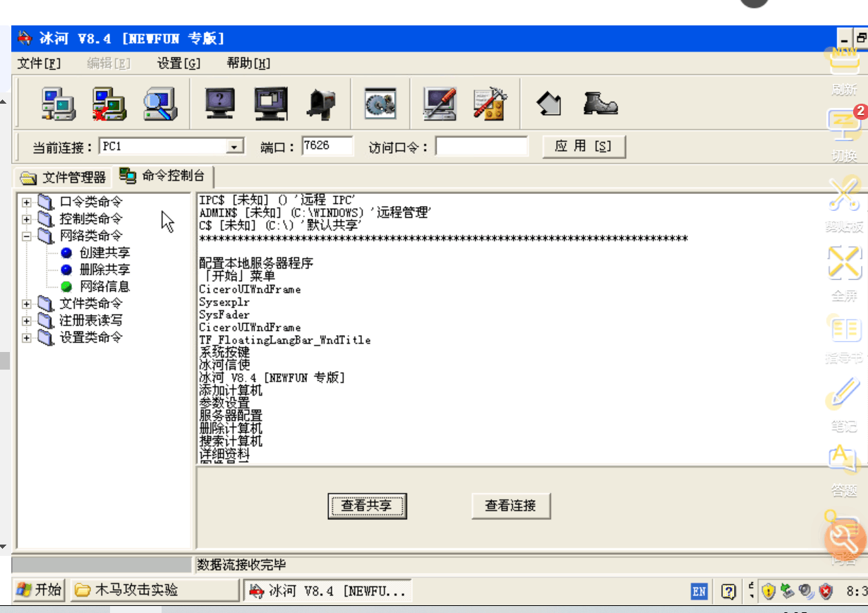The width and height of the screenshot is (868, 613).
Task: Click the EN language bar indicator
Action: (x=699, y=591)
